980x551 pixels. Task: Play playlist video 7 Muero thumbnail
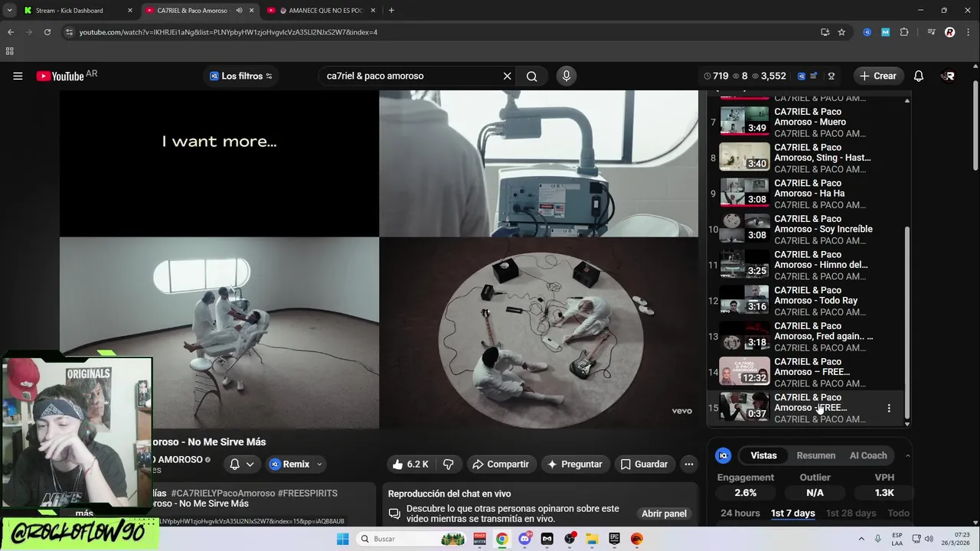[x=744, y=121]
